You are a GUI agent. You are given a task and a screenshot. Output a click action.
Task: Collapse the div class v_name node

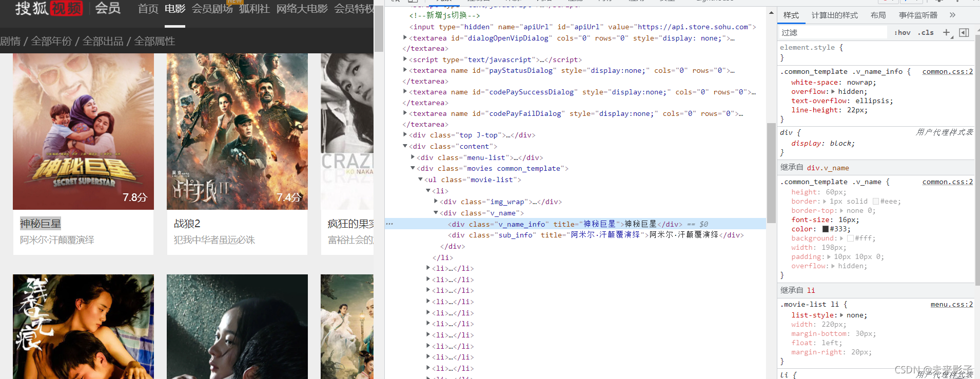[x=436, y=213]
